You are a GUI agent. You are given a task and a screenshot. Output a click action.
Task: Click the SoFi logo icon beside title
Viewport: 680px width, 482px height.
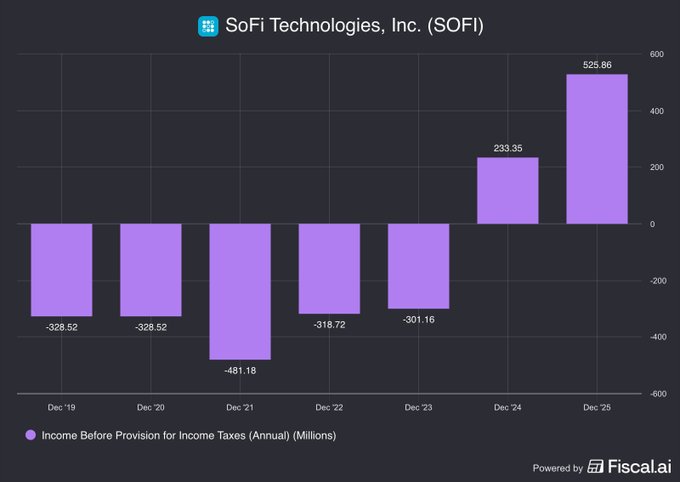pos(208,27)
